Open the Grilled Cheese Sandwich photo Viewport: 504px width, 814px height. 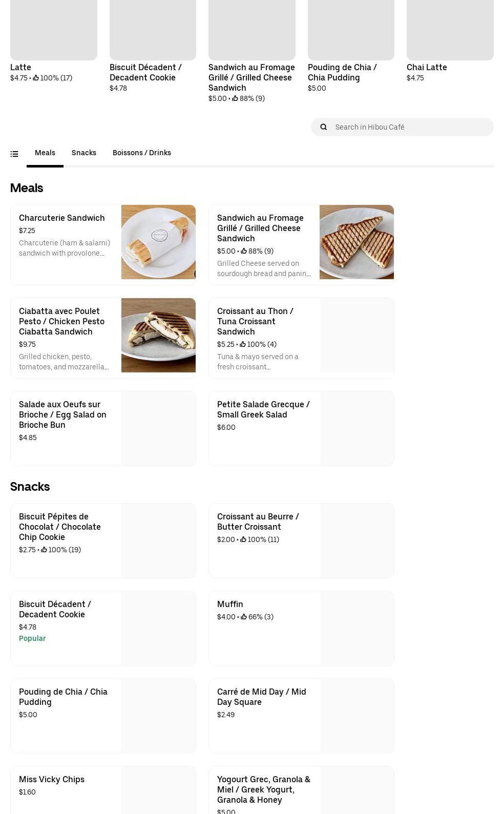[x=356, y=242]
